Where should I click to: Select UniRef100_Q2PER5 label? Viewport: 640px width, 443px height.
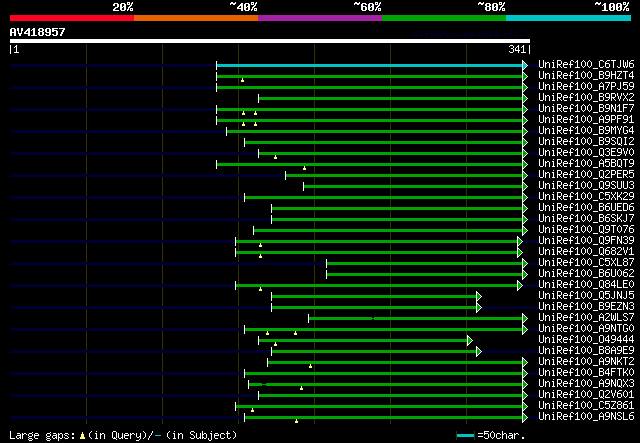pyautogui.click(x=586, y=175)
